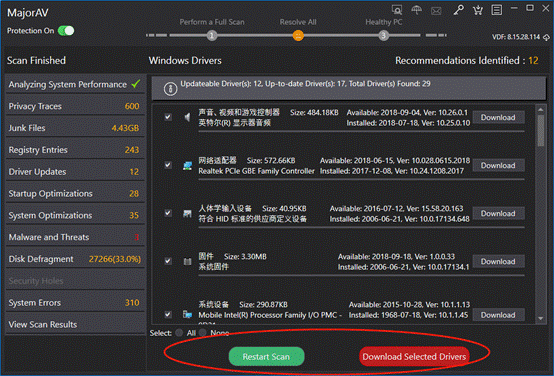This screenshot has height=376, width=554.
Task: Click Download Selected Drivers button
Action: click(x=414, y=357)
